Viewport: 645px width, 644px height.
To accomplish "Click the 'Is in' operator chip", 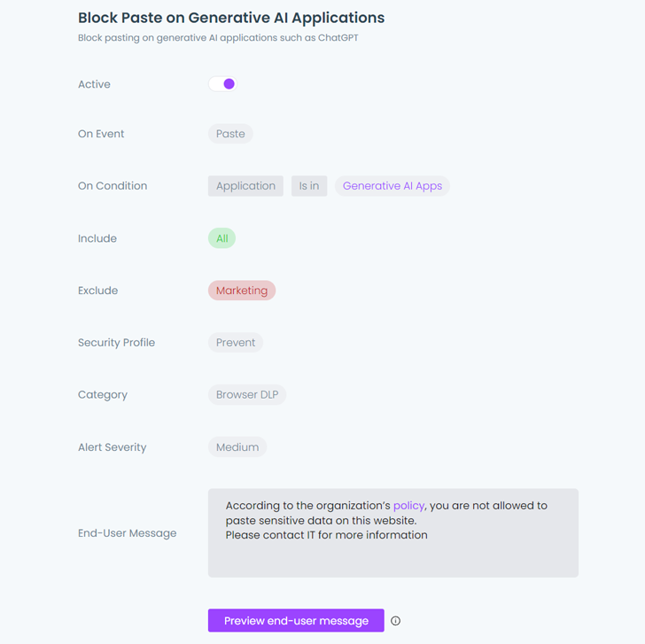I will [309, 186].
